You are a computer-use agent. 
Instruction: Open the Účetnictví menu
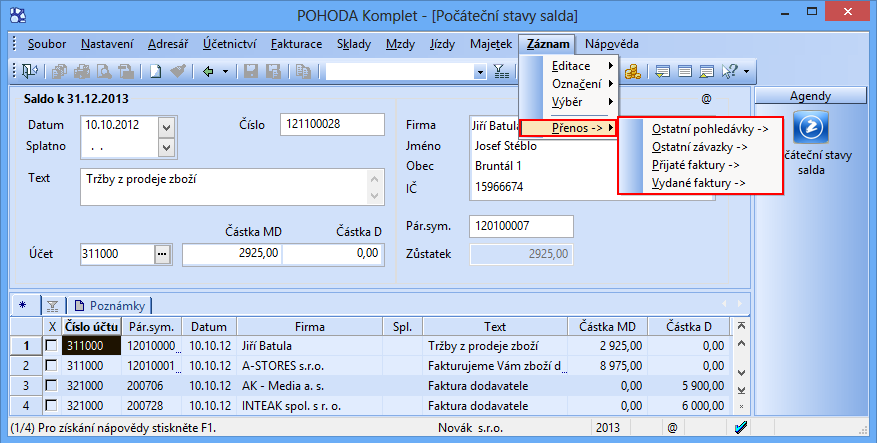pos(229,44)
